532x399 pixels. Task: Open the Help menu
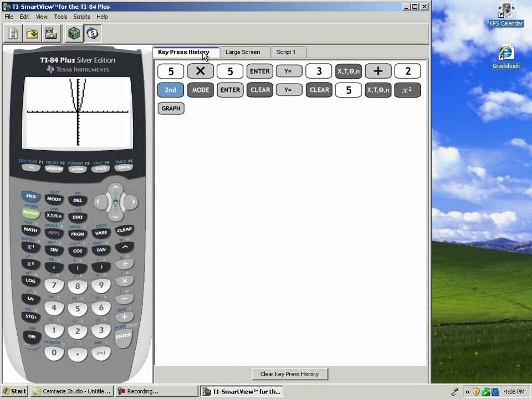click(102, 17)
